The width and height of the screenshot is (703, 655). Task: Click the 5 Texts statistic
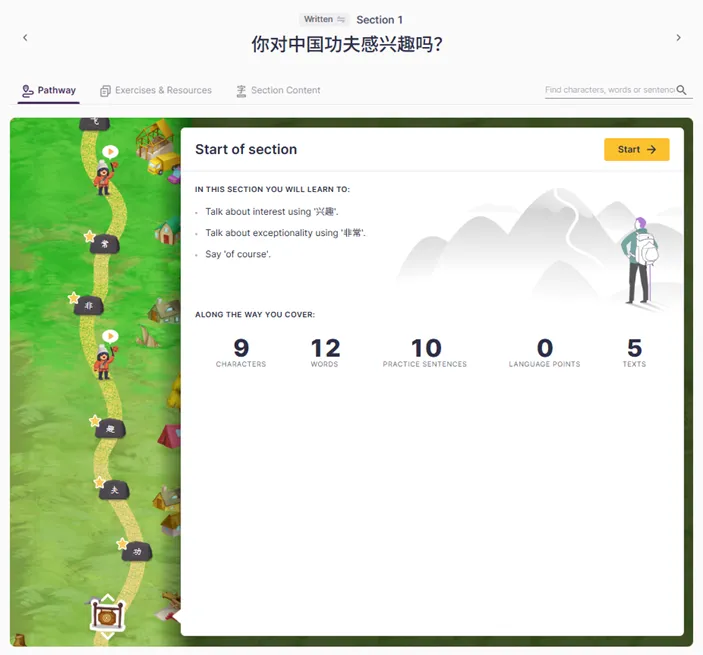point(634,353)
